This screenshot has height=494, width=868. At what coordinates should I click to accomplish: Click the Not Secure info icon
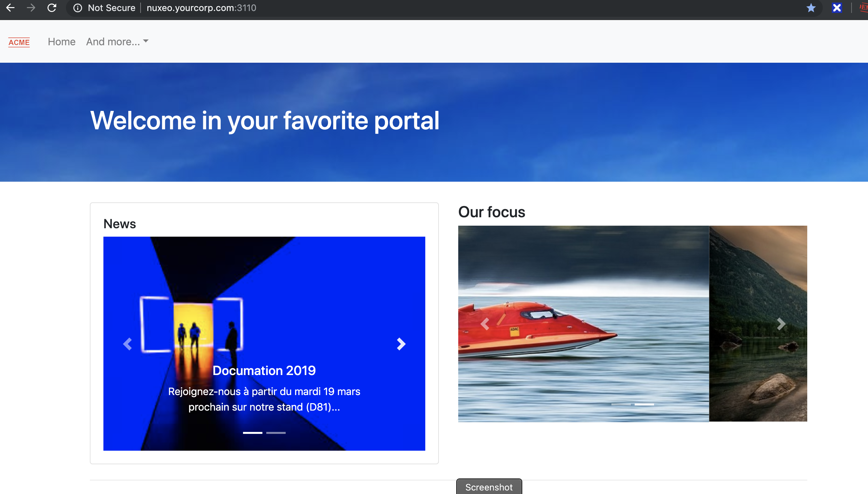tap(78, 8)
